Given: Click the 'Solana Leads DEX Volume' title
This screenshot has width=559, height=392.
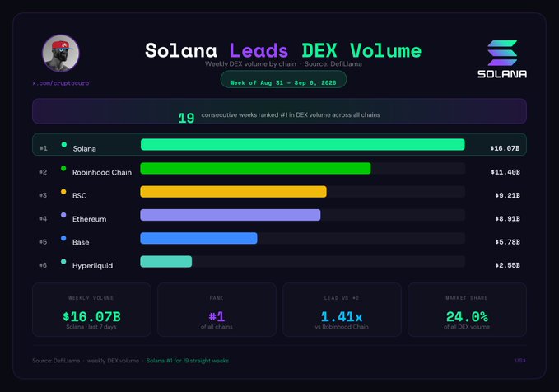Looking at the screenshot, I should coord(283,50).
